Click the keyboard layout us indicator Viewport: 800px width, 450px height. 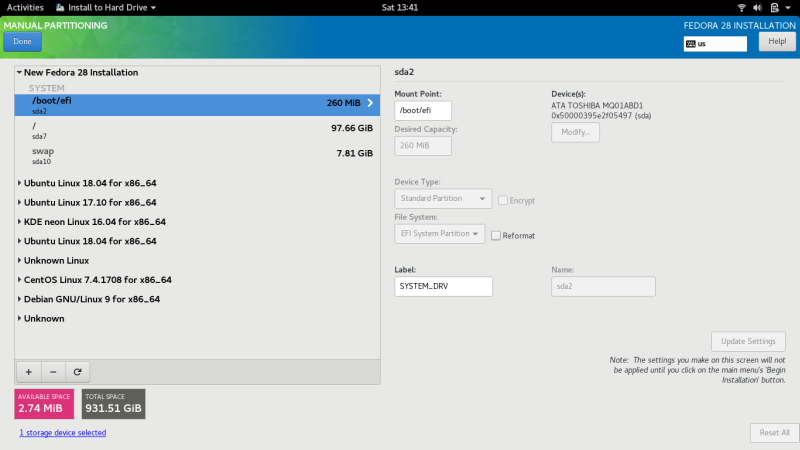click(715, 44)
